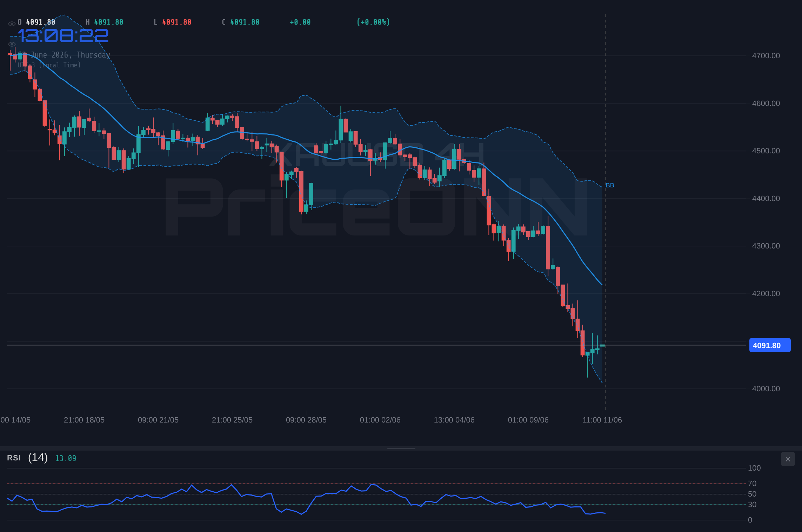Viewport: 802px width, 532px height.
Task: Click the 09:00 21/05 time label
Action: click(x=158, y=420)
